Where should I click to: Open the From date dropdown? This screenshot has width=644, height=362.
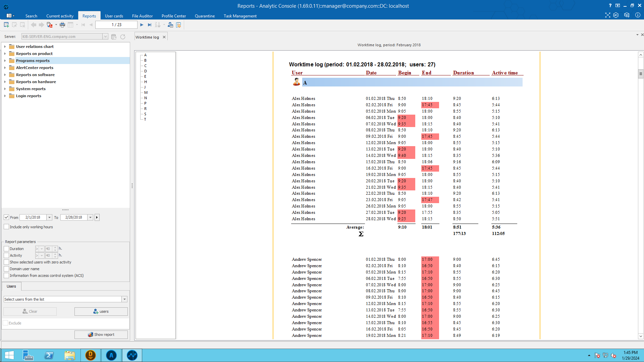[49, 218]
